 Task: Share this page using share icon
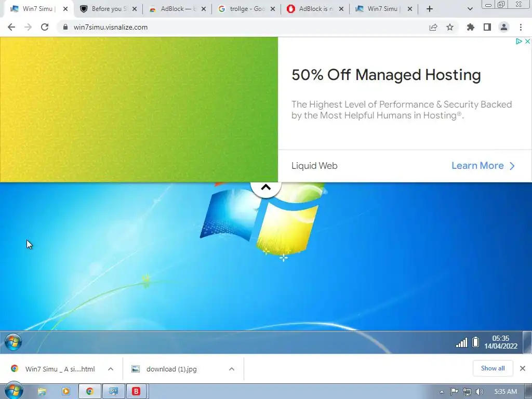433,27
